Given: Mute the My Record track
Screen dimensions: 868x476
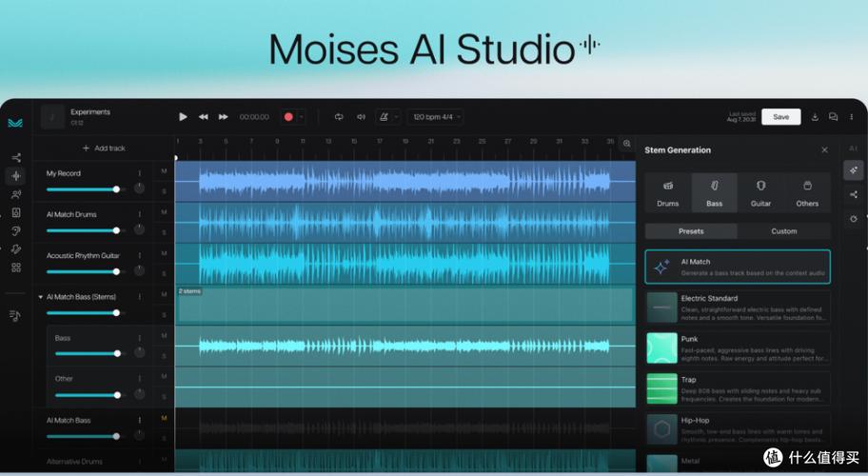Looking at the screenshot, I should pyautogui.click(x=164, y=171).
